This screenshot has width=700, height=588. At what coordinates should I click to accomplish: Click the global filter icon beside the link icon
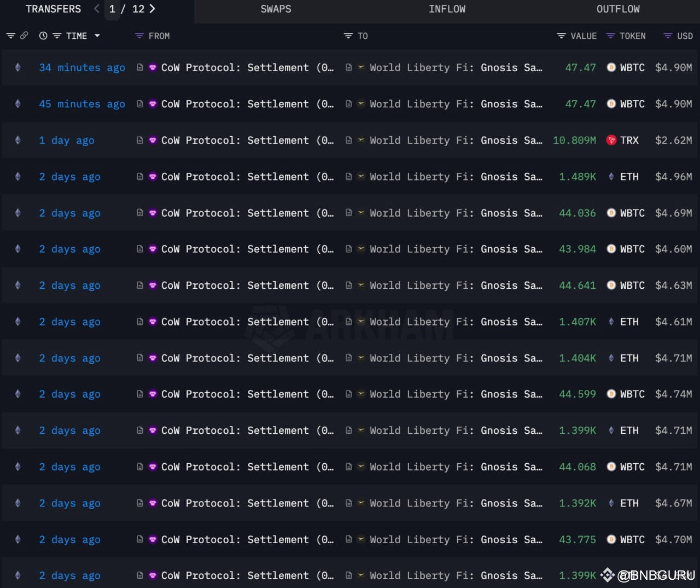pyautogui.click(x=10, y=36)
